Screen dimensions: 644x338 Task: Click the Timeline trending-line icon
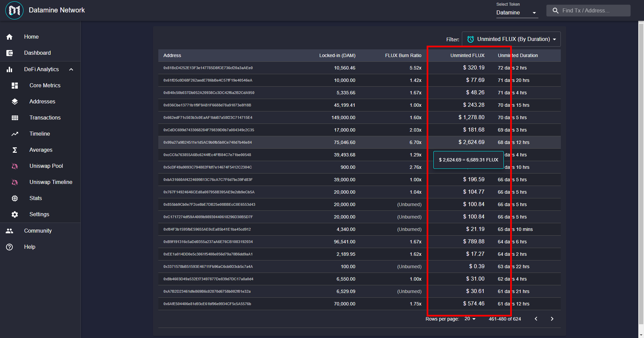15,134
